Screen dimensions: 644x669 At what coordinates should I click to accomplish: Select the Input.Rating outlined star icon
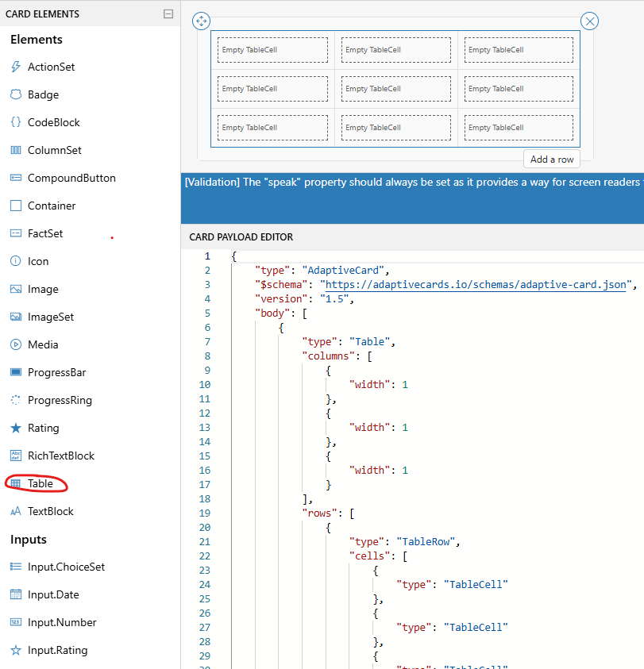[16, 650]
